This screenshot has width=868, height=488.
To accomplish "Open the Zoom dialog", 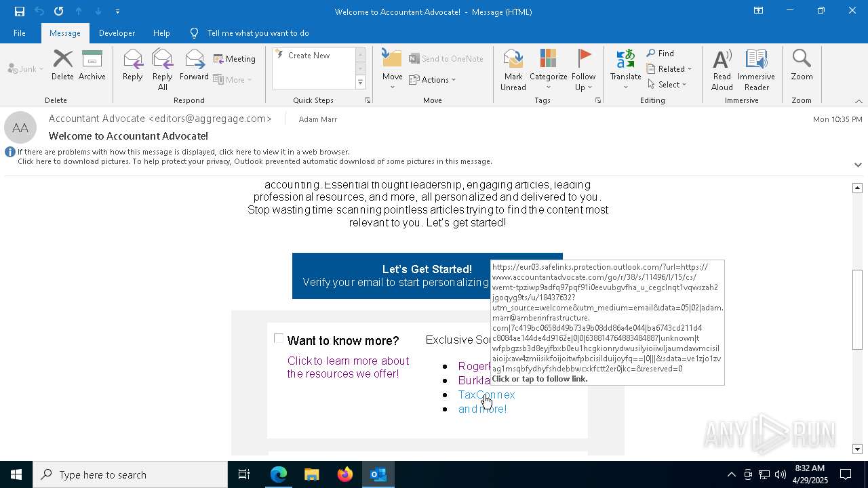I will click(802, 65).
